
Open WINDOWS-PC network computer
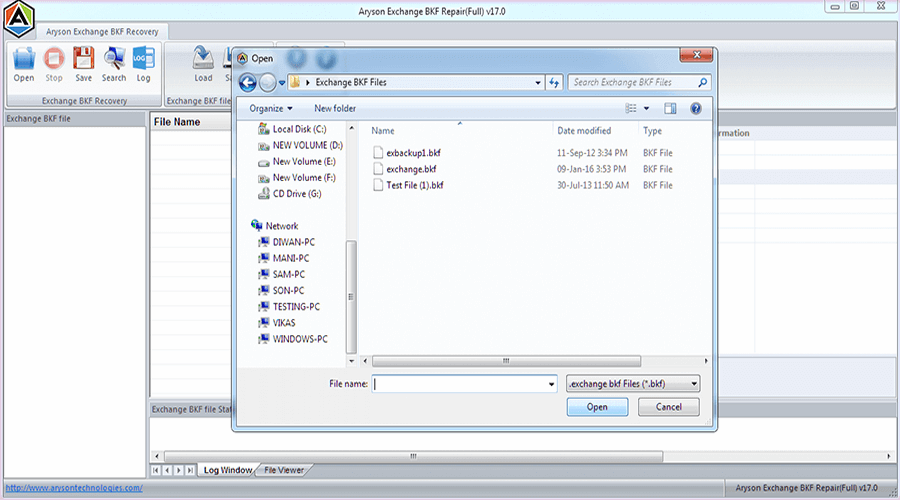point(293,339)
